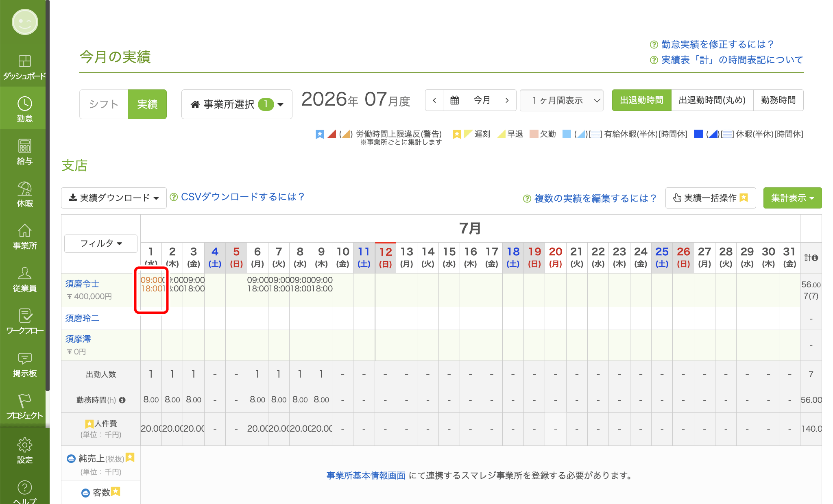This screenshot has height=504, width=833.
Task: Open 実績ダウンロード dropdown
Action: click(x=114, y=198)
